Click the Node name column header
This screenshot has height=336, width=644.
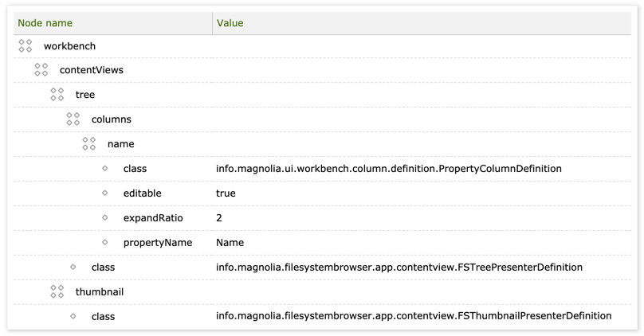click(x=45, y=23)
